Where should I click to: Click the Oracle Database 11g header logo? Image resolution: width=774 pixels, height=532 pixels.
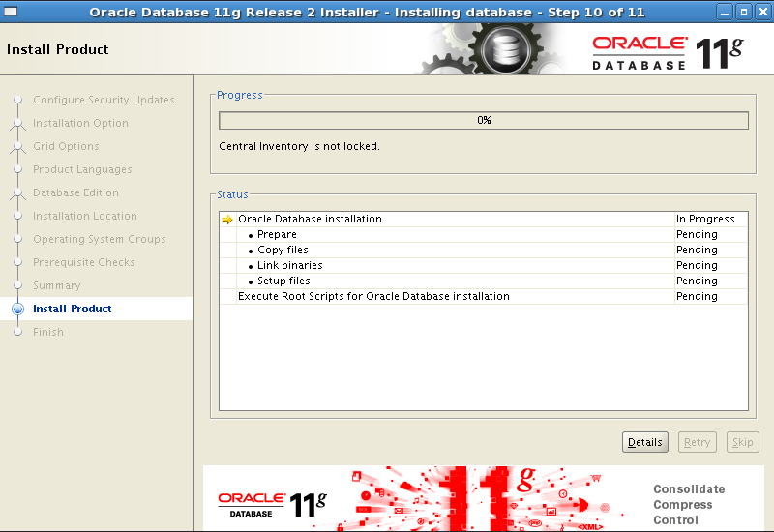(x=668, y=53)
